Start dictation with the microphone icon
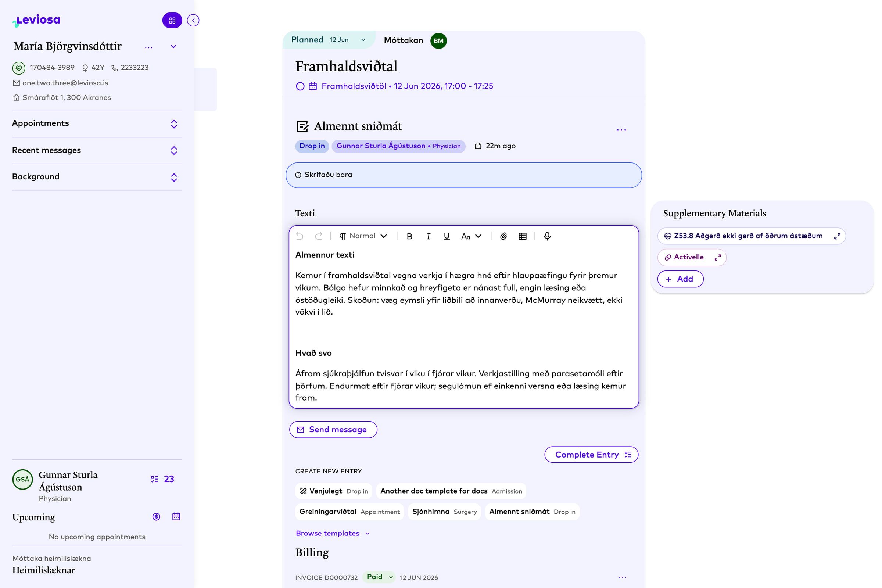 pos(548,236)
